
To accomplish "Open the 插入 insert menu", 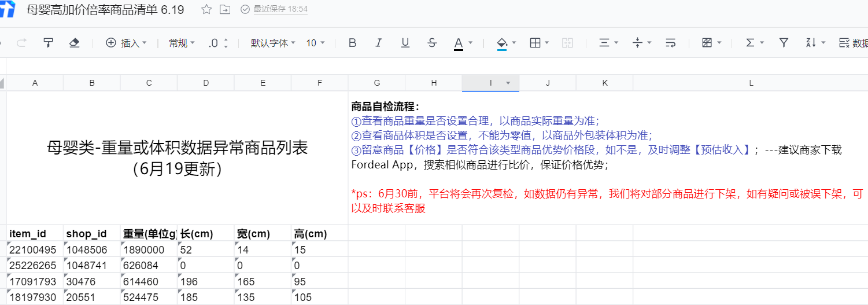I will (126, 43).
